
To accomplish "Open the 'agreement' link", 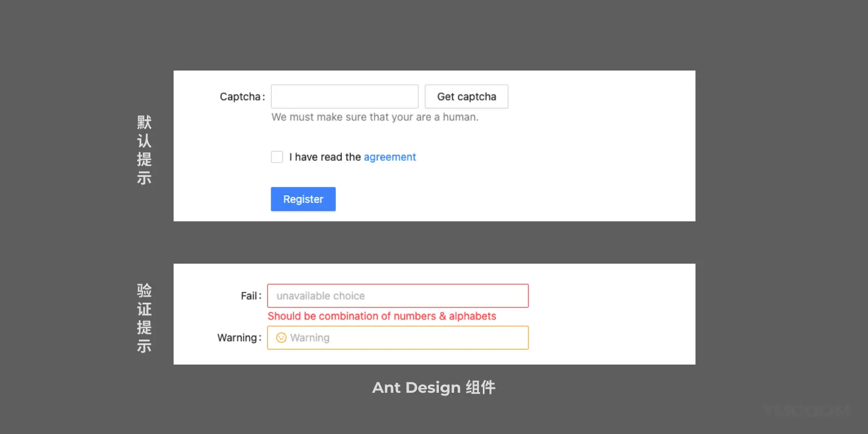I will 390,157.
